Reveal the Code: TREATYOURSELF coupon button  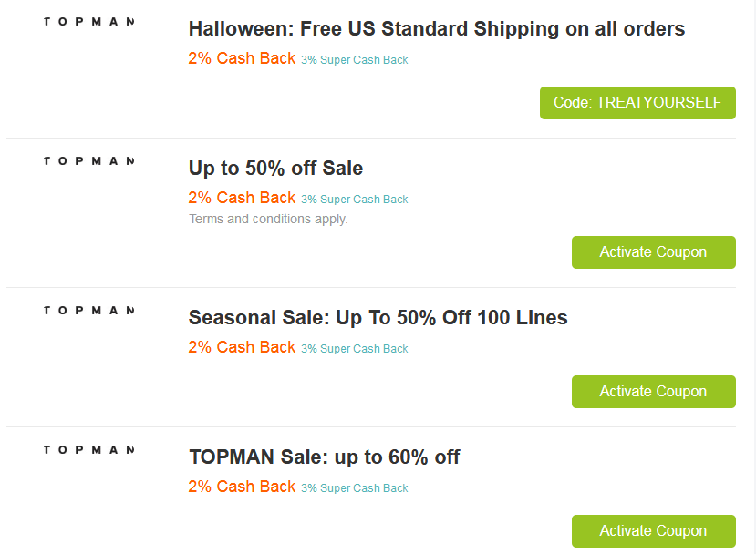637,103
